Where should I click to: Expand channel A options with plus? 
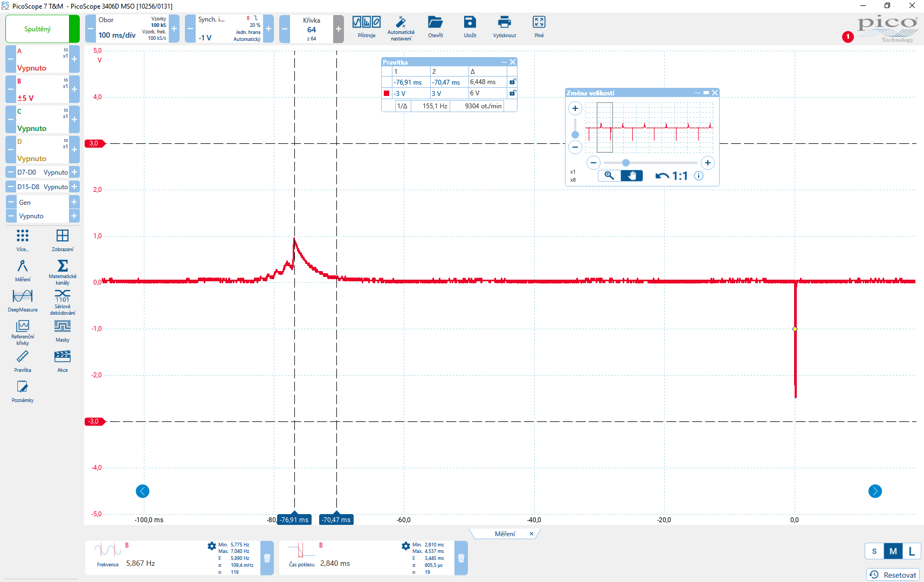click(74, 59)
